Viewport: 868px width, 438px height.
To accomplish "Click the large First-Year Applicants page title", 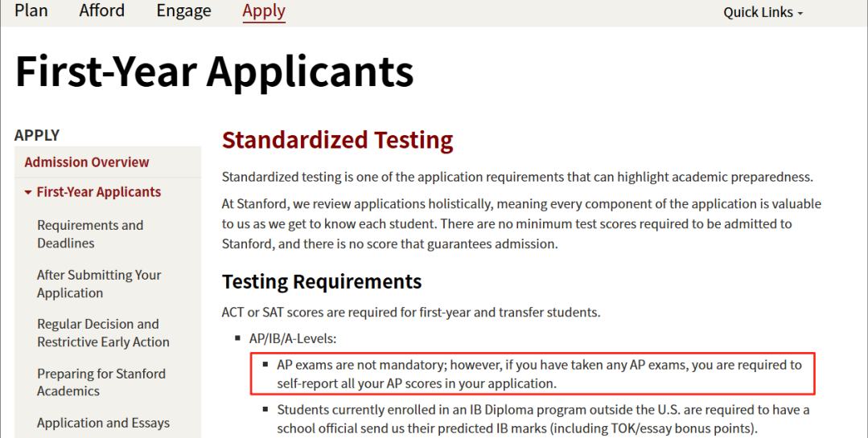I will (214, 72).
